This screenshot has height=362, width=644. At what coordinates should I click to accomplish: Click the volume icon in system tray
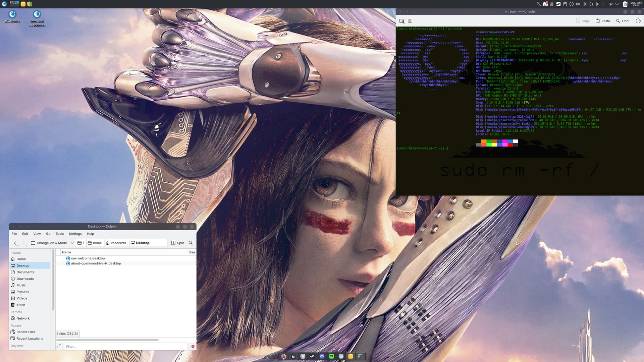pyautogui.click(x=578, y=4)
